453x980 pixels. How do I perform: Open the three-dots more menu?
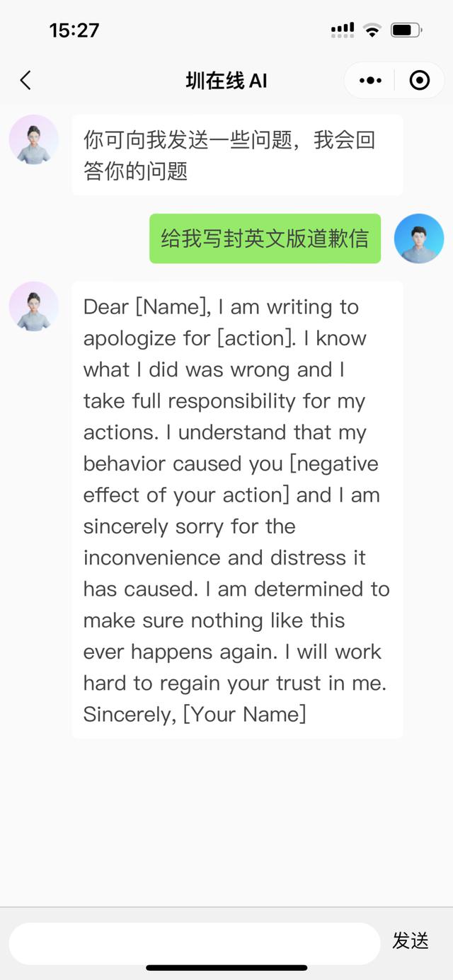click(370, 81)
